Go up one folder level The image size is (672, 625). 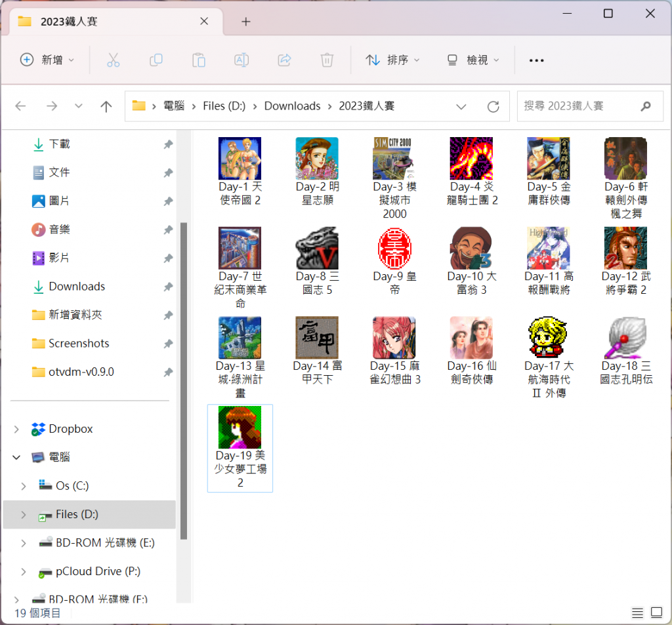click(106, 106)
